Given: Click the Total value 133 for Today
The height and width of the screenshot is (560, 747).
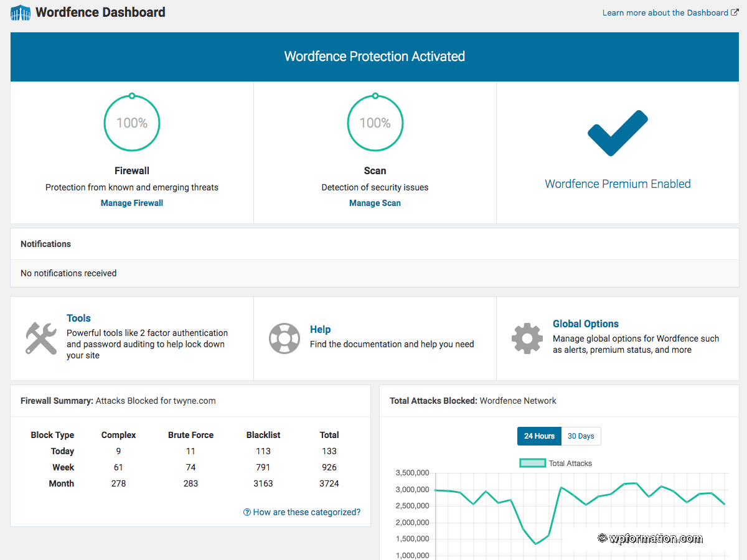Looking at the screenshot, I should [329, 451].
